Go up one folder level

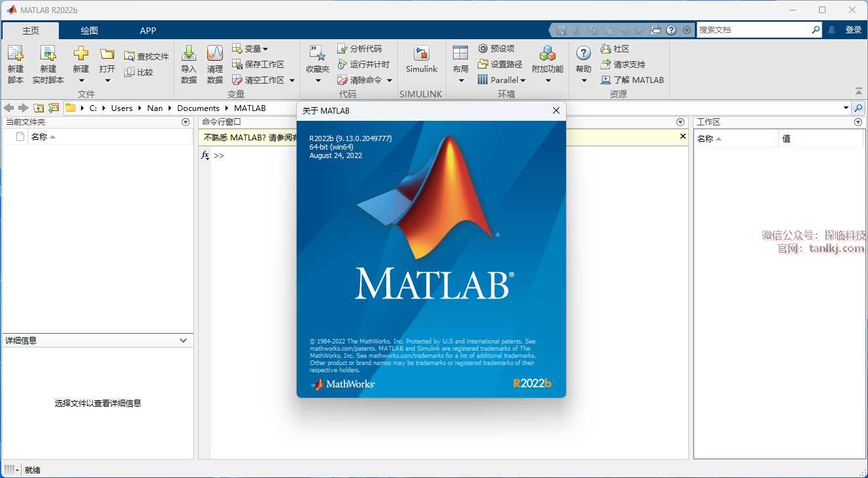click(39, 108)
